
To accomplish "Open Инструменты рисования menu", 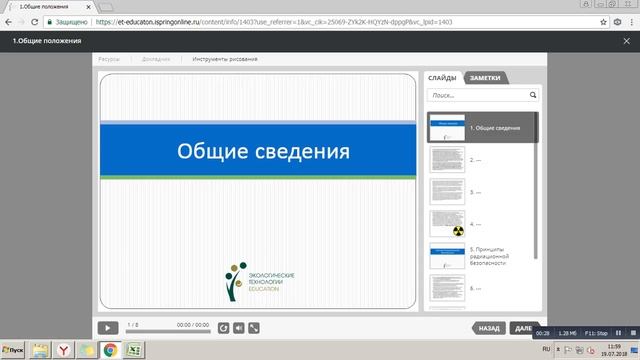I will tap(225, 59).
